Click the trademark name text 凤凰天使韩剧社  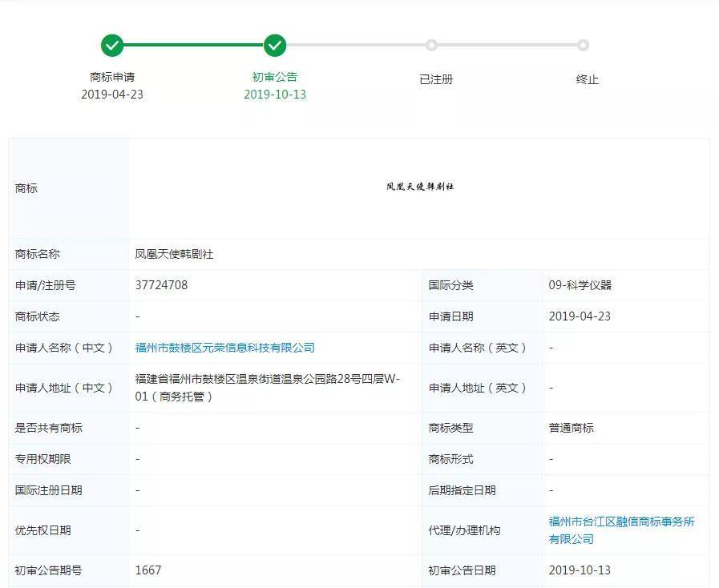pyautogui.click(x=175, y=254)
